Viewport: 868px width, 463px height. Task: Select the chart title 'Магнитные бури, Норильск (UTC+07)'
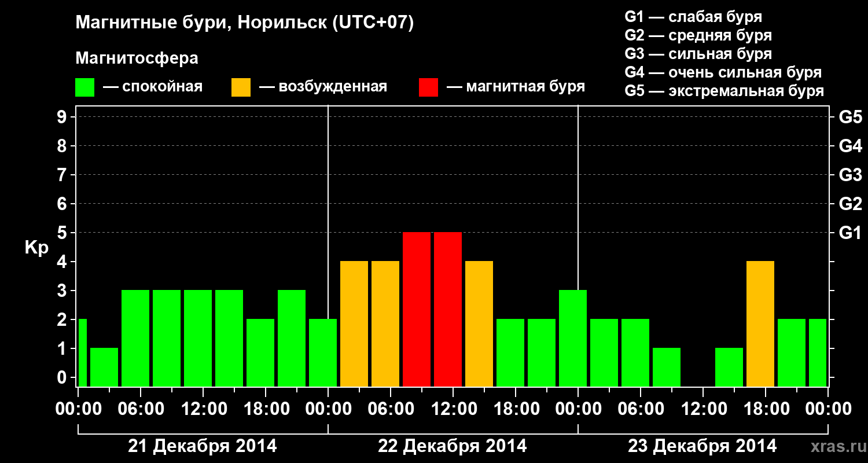(x=245, y=23)
